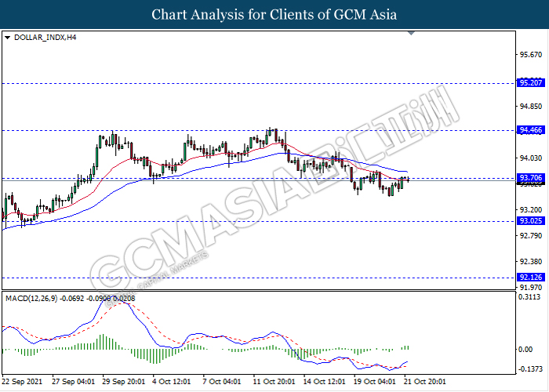549x392 pixels.
Task: Click the 22 Sep 2021 date label
Action: click(22, 382)
